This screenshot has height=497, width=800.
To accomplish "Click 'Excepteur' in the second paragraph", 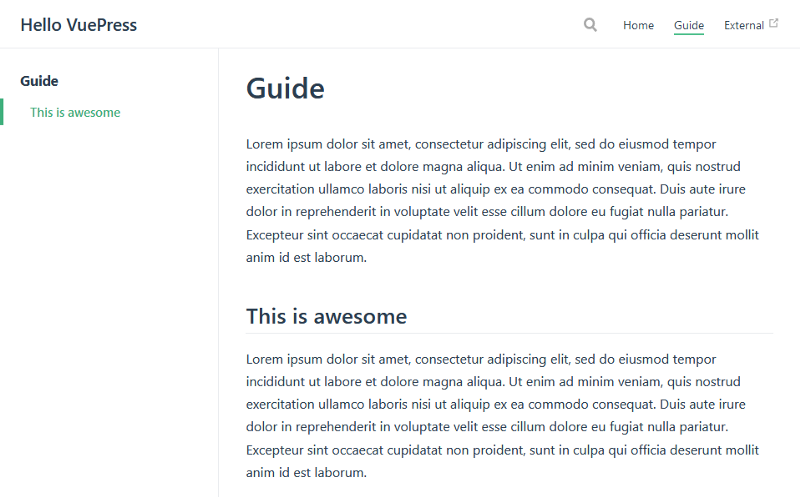I will [x=276, y=450].
